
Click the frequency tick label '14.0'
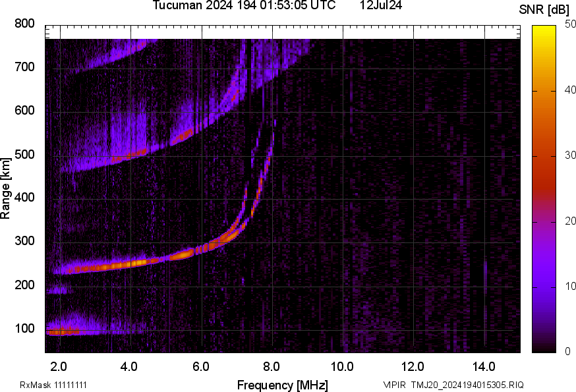pyautogui.click(x=484, y=366)
